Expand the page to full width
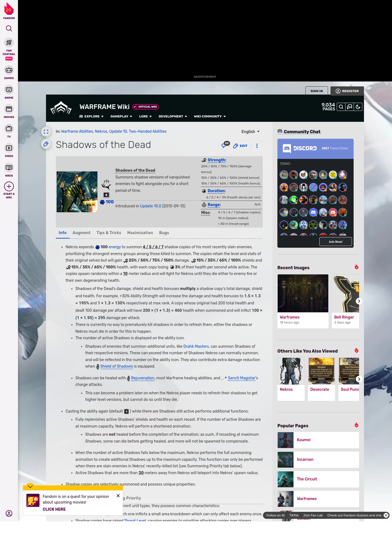 (46, 132)
